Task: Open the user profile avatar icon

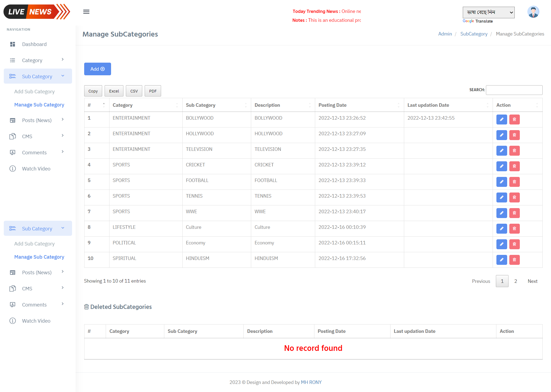Action: point(533,12)
